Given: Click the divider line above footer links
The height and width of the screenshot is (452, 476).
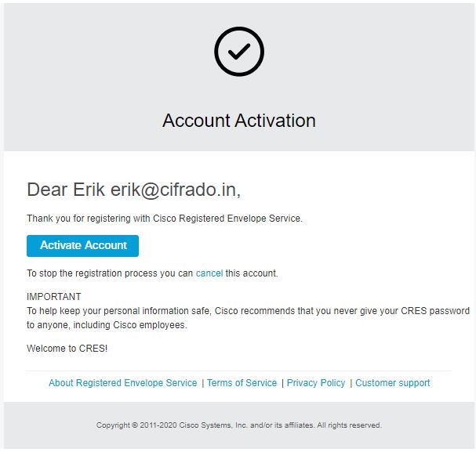Looking at the screenshot, I should tap(238, 371).
